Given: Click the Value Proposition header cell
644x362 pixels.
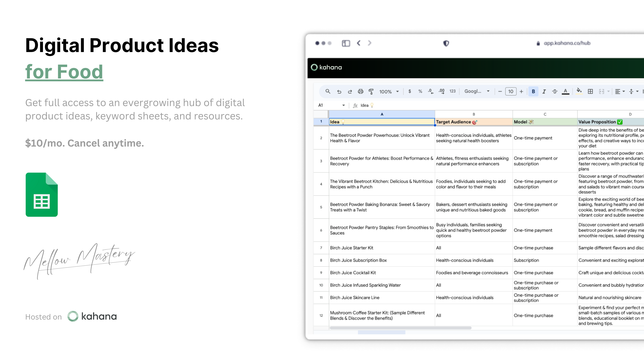Looking at the screenshot, I should click(611, 122).
